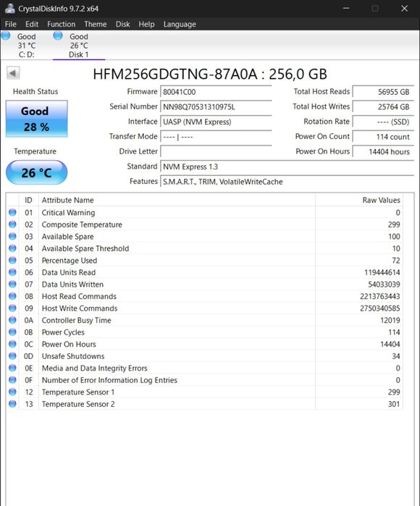420x506 pixels.
Task: Click raw value 2750340585
Action: [380, 308]
